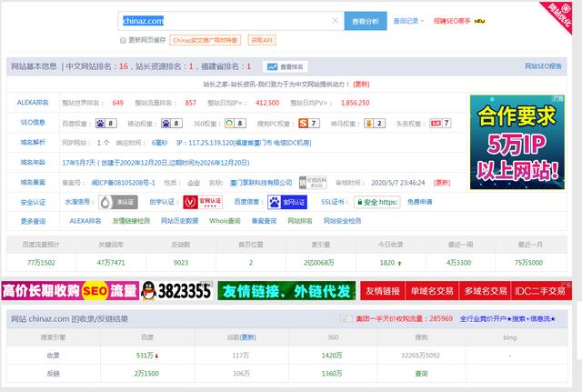Click the 神马权重 badge showing 2
This screenshot has height=392, width=582.
(x=375, y=124)
